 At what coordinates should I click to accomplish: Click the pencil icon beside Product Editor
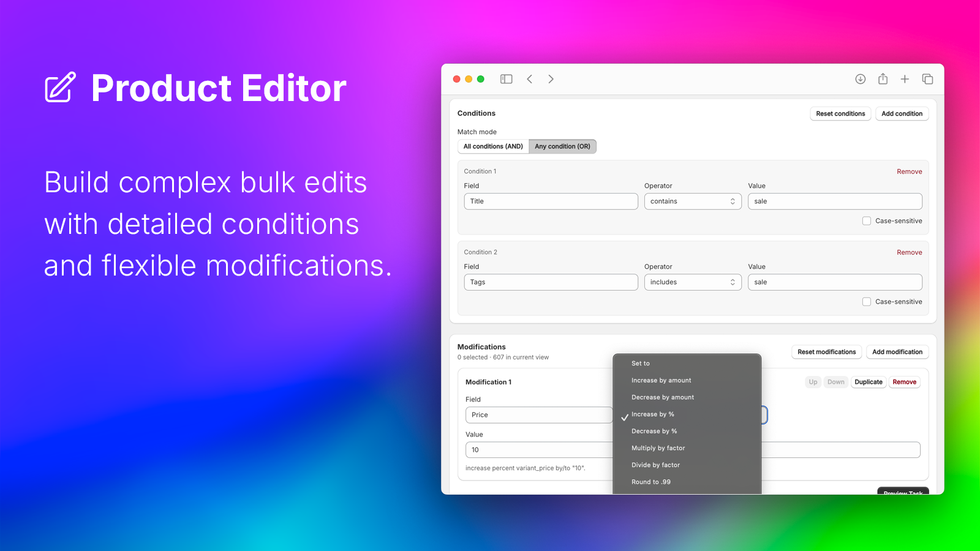click(59, 88)
